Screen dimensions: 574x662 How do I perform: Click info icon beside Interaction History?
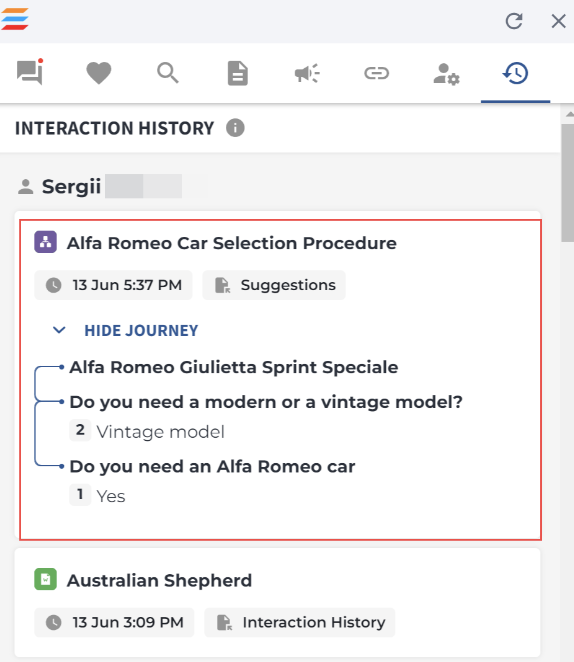[235, 128]
